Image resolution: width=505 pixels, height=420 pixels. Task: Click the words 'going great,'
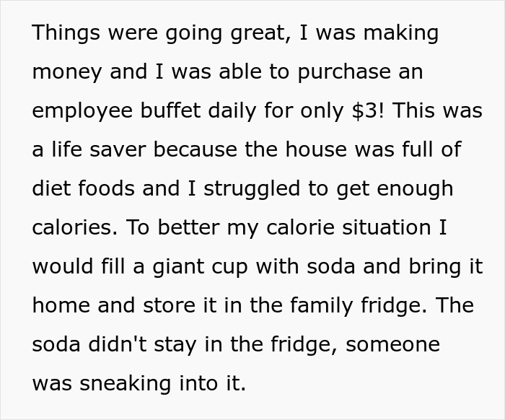(229, 33)
